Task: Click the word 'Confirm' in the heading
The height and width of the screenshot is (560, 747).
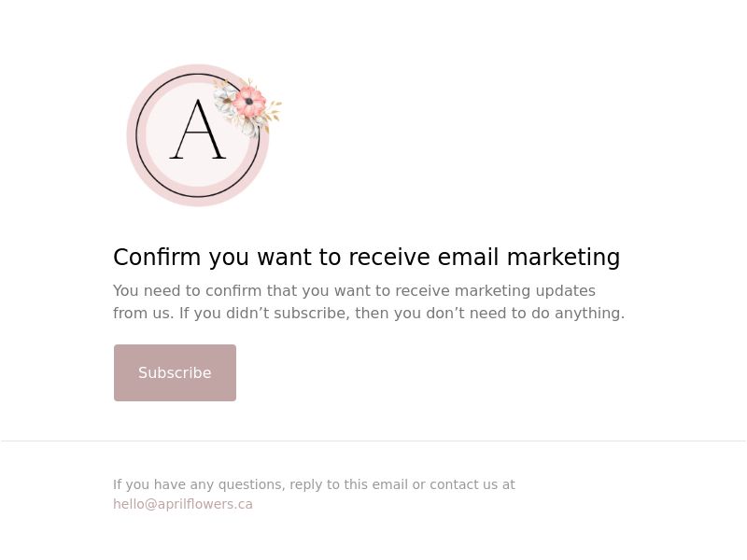Action: coord(157,256)
